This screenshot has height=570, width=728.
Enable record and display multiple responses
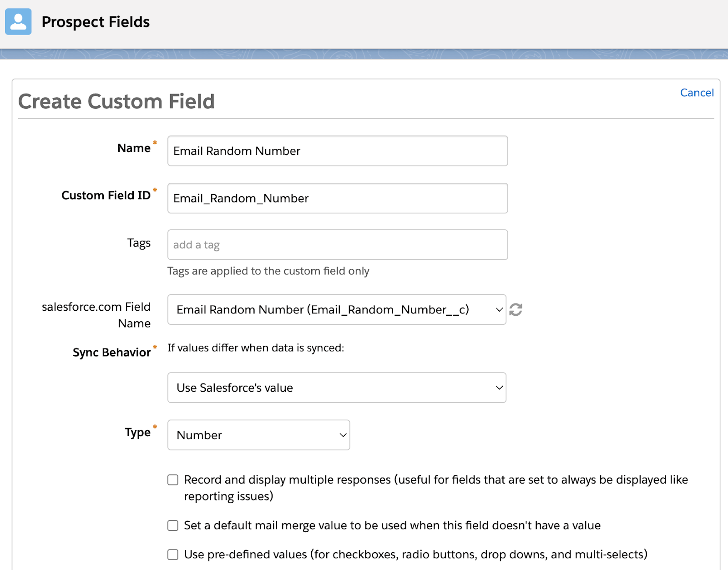(x=173, y=480)
